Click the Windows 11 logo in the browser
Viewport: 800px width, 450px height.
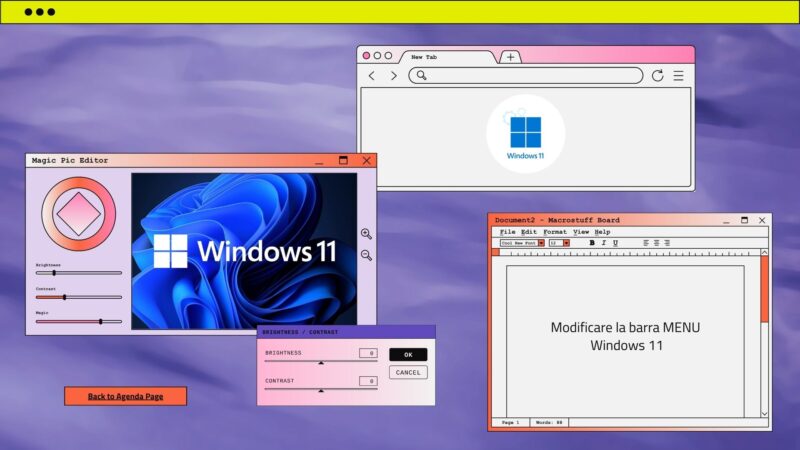[526, 134]
